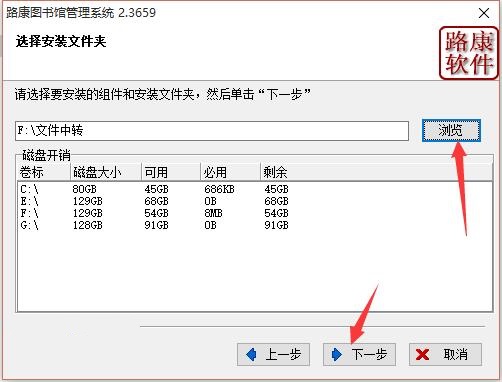Click the red X icon on 取消
Screen dimensions: 502x382
422,355
